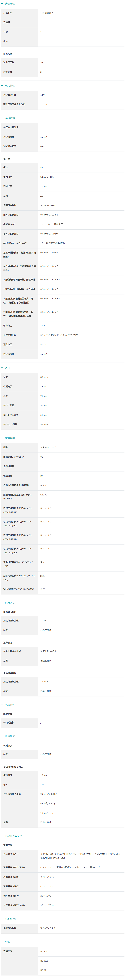Click the tightening torque 1.2 ... 1.4 Nm
The image size is (125, 980).
point(47,177)
